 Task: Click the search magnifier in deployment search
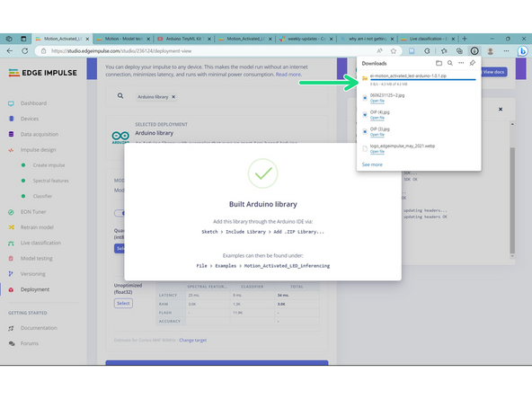120,96
